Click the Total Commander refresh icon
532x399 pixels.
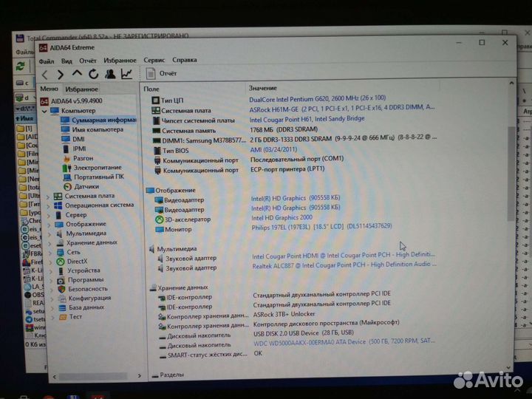coord(21,66)
